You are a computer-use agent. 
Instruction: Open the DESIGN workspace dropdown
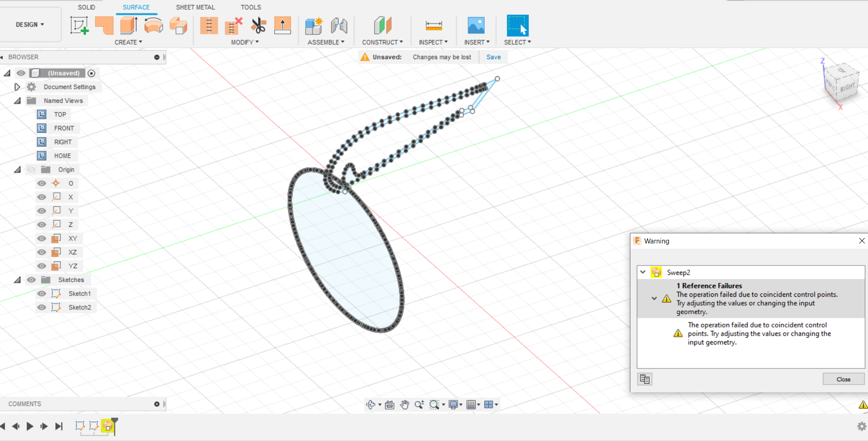(x=30, y=24)
